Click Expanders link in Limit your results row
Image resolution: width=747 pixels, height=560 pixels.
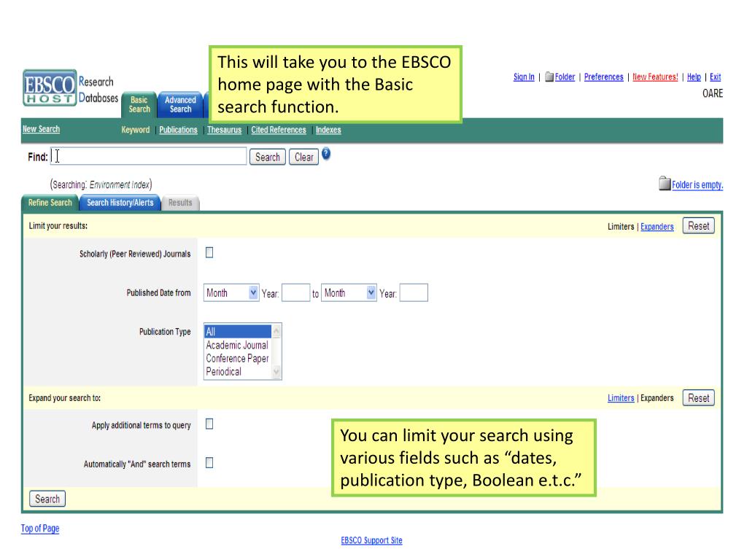pos(657,227)
